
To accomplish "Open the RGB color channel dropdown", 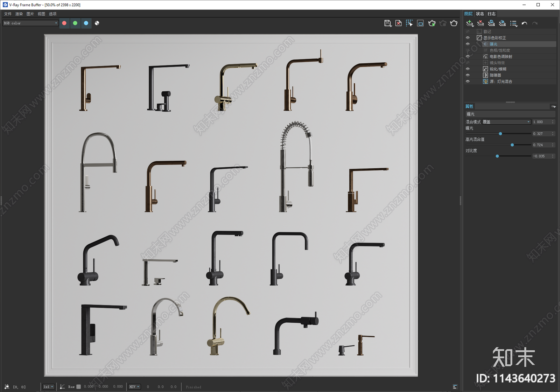I will [x=30, y=23].
